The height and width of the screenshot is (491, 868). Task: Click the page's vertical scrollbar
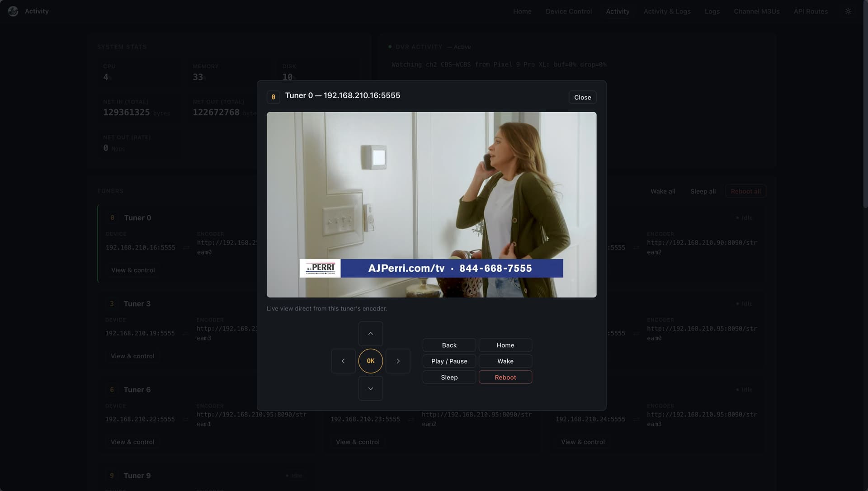click(x=865, y=104)
